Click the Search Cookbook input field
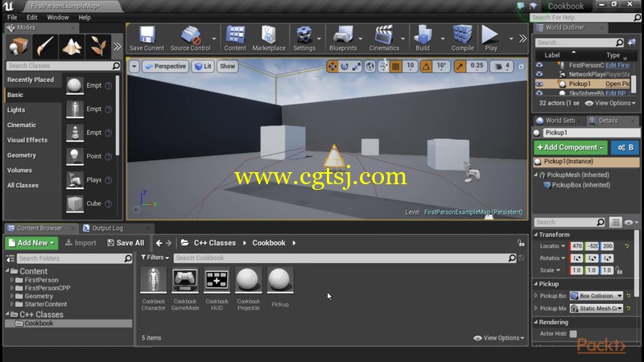The height and width of the screenshot is (362, 644). pos(345,257)
